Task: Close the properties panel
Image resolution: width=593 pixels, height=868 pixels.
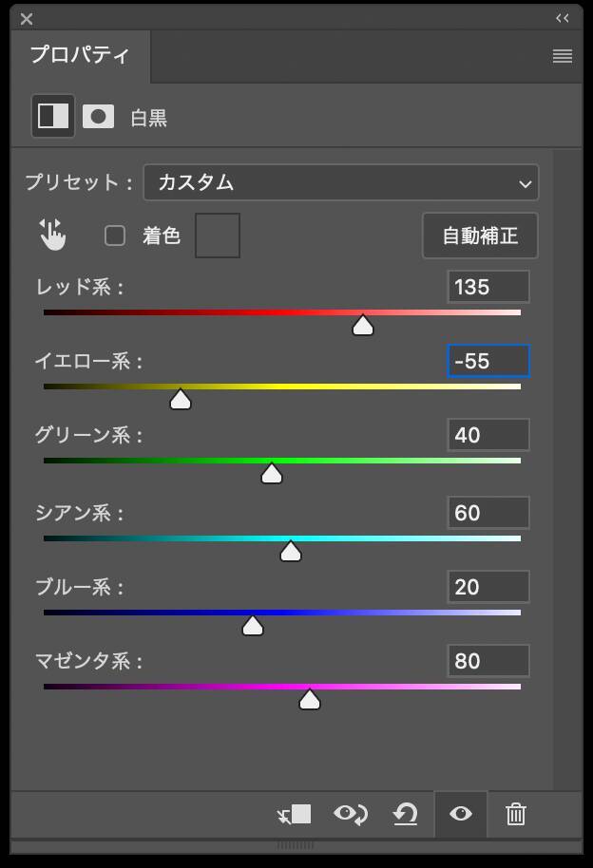Action: click(x=27, y=18)
